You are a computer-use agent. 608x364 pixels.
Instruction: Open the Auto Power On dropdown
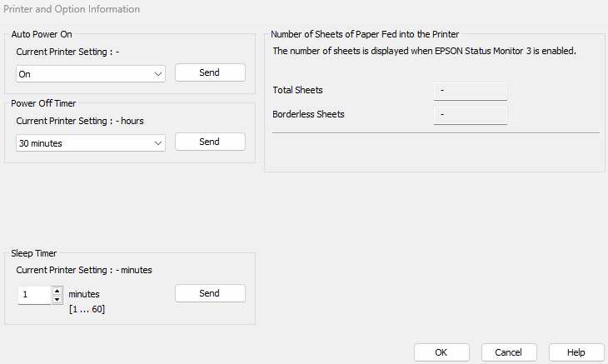[x=90, y=73]
